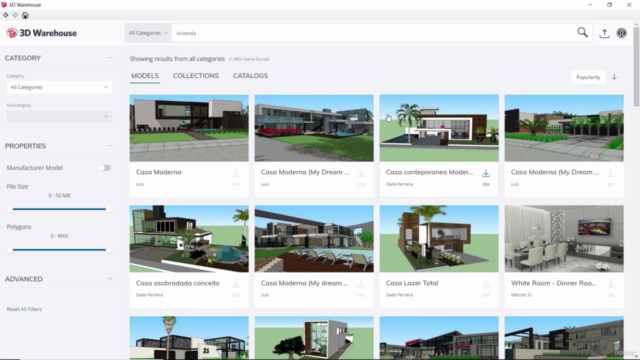640x360 pixels.
Task: Click the search input field
Action: 371,33
